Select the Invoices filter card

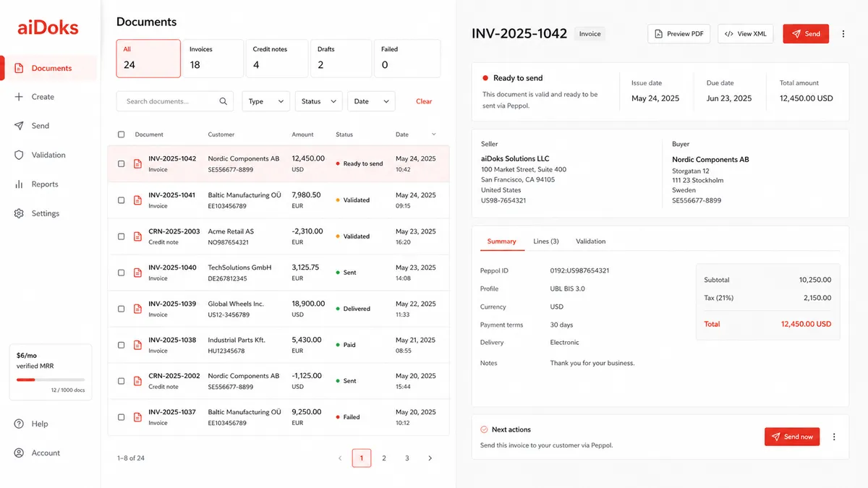point(213,59)
